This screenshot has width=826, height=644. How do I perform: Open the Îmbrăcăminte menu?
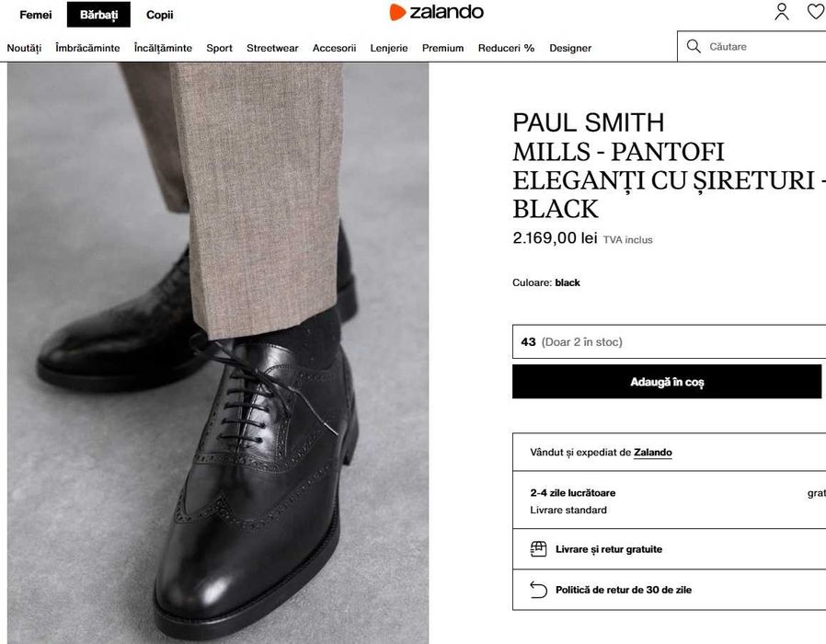coord(87,48)
